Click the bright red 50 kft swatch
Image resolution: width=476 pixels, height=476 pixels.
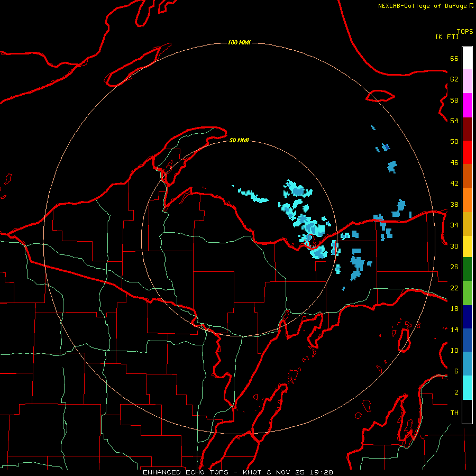click(x=467, y=153)
